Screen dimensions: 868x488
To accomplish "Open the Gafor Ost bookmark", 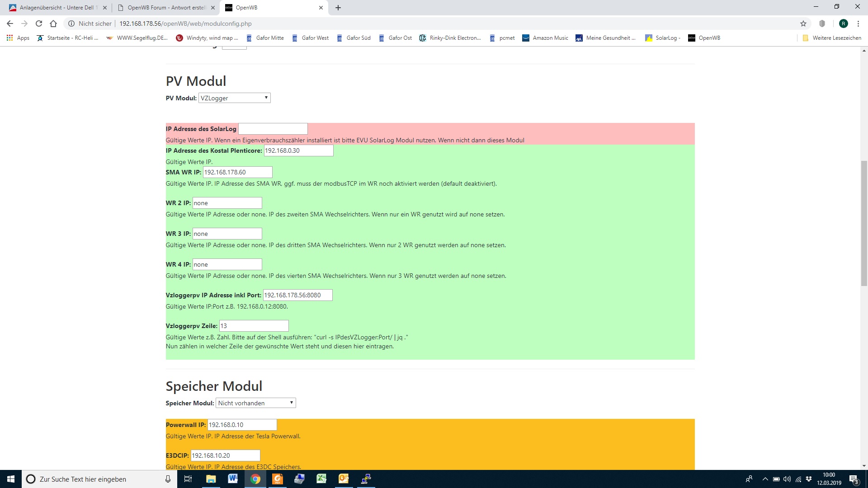I will [396, 38].
